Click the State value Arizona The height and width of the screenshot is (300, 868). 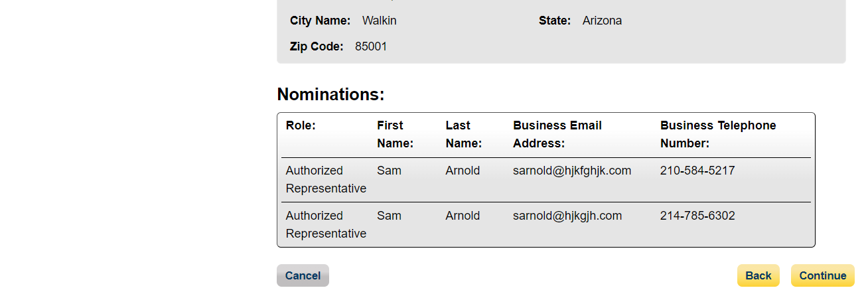click(602, 21)
